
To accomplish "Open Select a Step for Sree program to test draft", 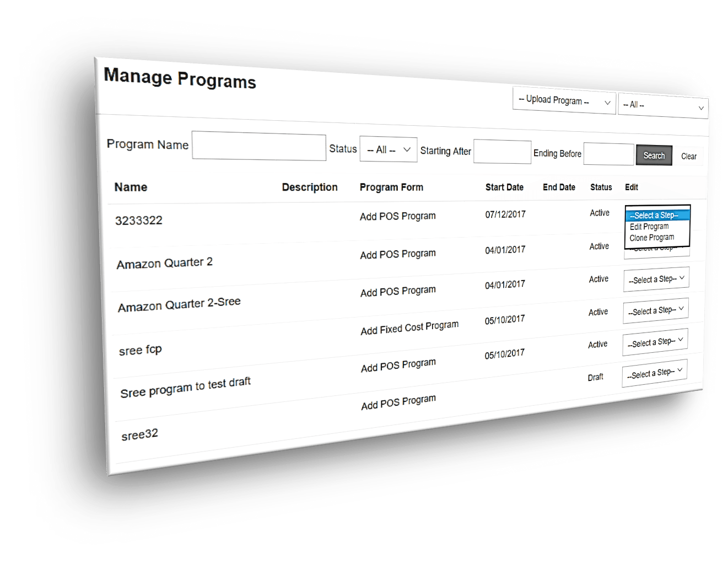I will 655,342.
